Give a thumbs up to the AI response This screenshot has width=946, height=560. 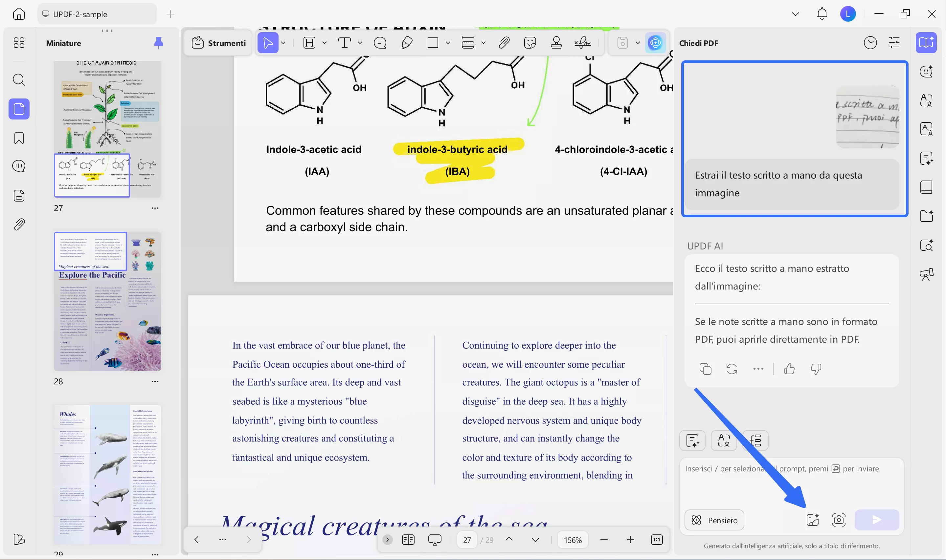pyautogui.click(x=790, y=369)
